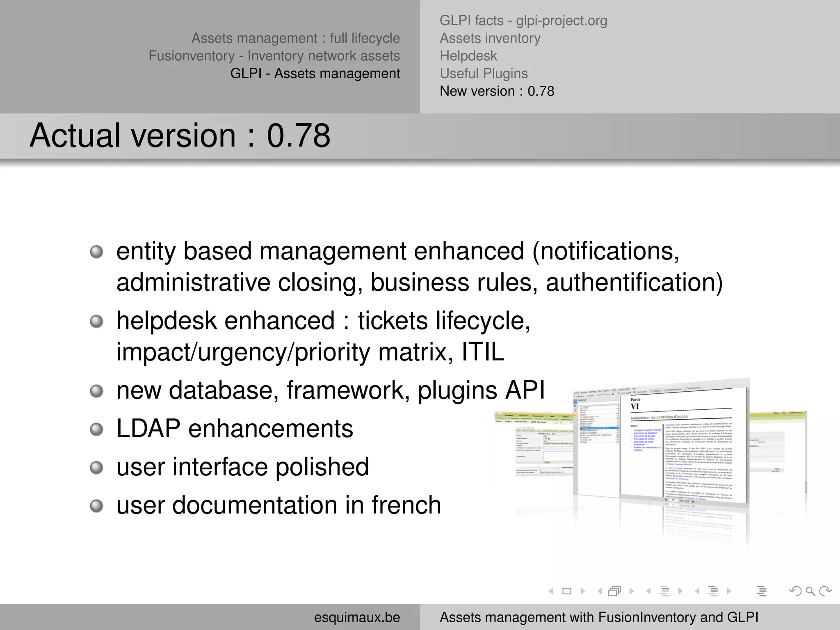Click the bullet text 'user documentation in french'
This screenshot has height=630, width=840.
point(278,505)
